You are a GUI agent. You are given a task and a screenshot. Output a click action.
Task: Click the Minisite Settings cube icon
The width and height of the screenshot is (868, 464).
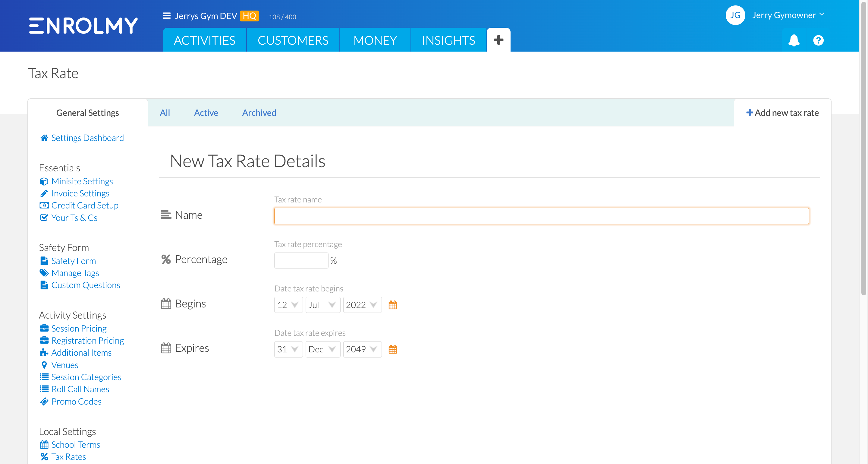click(44, 181)
